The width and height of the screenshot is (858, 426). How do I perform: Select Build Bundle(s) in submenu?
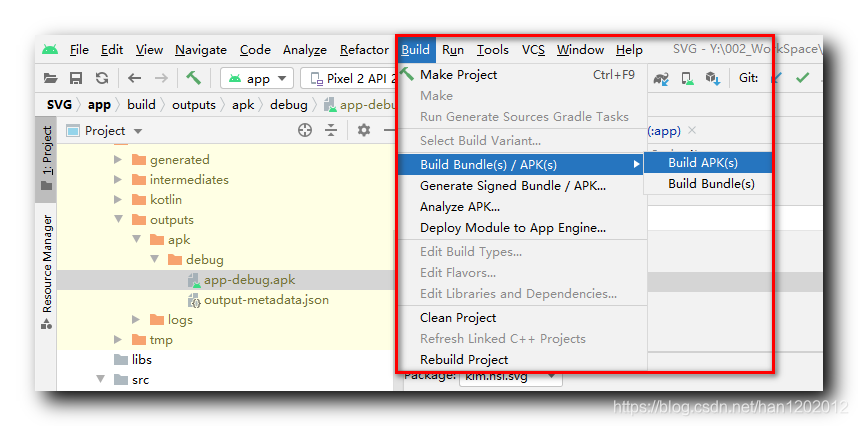pyautogui.click(x=708, y=184)
